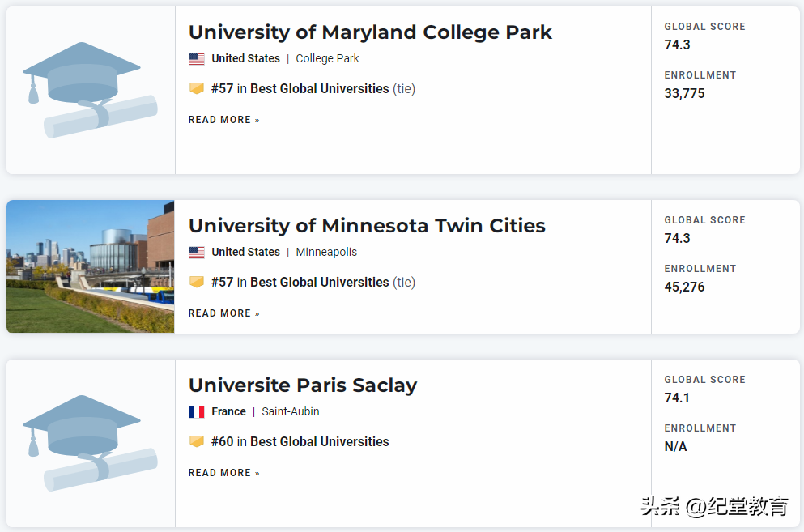Click Minnesota's #57 Best Global Universities link

tap(300, 283)
